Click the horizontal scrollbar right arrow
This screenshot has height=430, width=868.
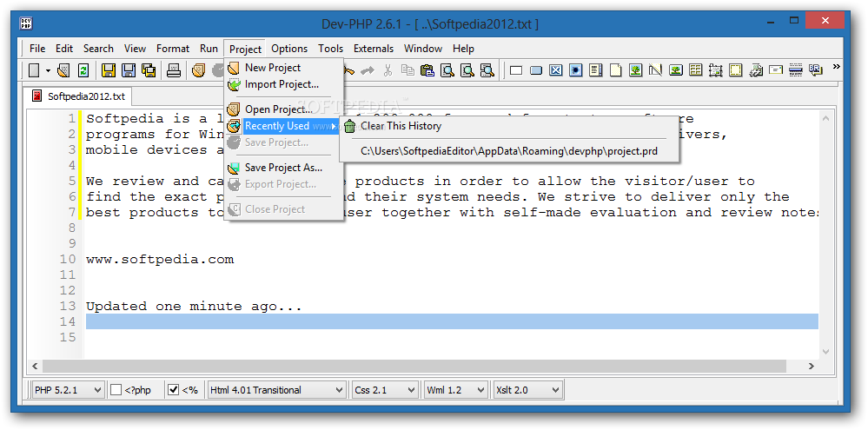[811, 367]
